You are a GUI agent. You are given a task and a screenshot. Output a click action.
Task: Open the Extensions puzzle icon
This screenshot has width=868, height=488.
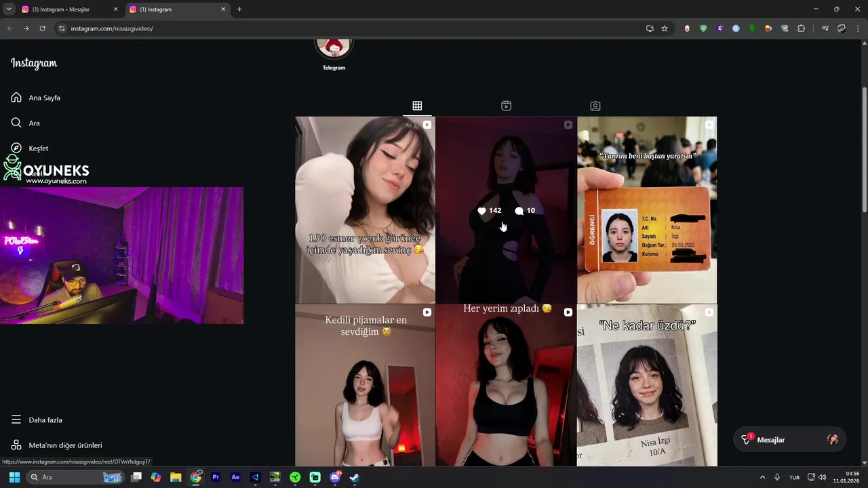(801, 28)
